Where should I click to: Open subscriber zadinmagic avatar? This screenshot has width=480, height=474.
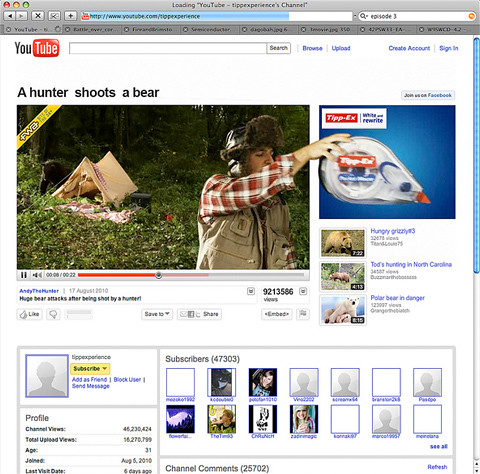coord(304,419)
